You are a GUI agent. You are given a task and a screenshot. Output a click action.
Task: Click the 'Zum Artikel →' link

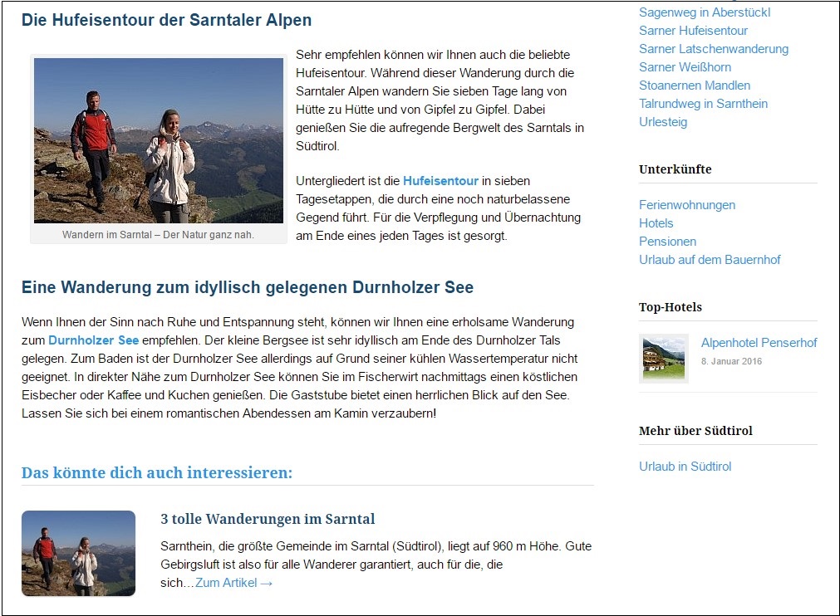tap(233, 583)
